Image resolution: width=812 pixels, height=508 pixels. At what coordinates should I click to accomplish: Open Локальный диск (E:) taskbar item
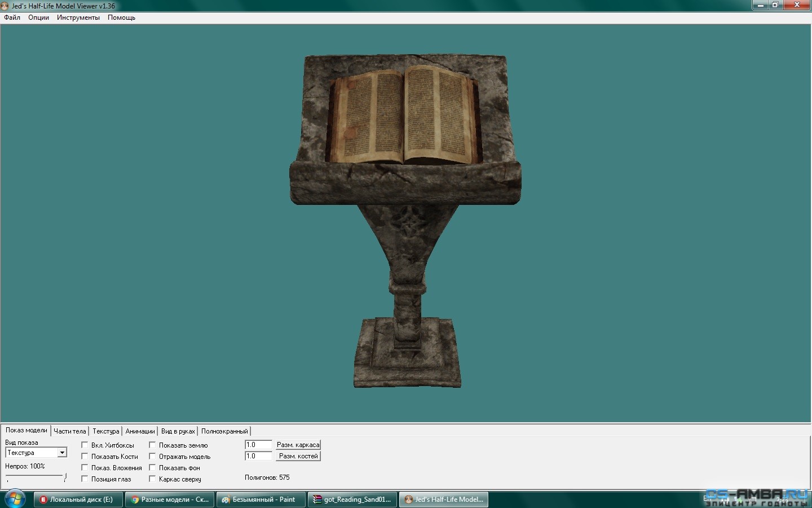pos(78,500)
